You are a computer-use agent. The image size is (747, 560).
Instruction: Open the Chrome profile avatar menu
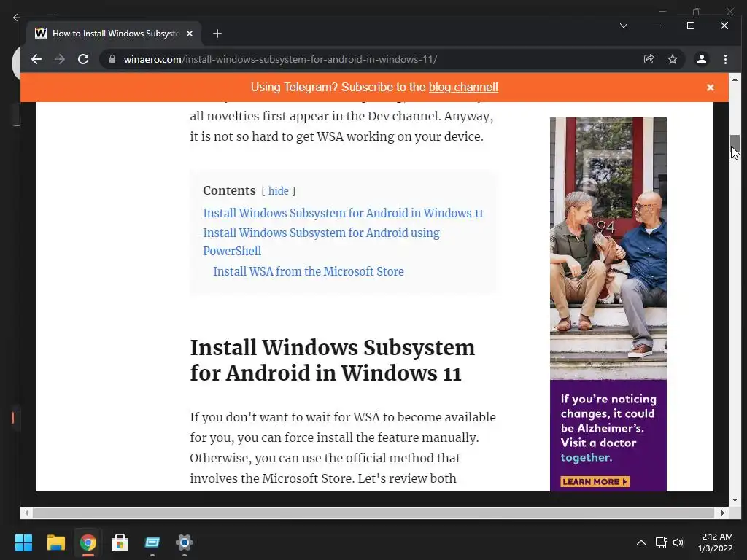[701, 59]
